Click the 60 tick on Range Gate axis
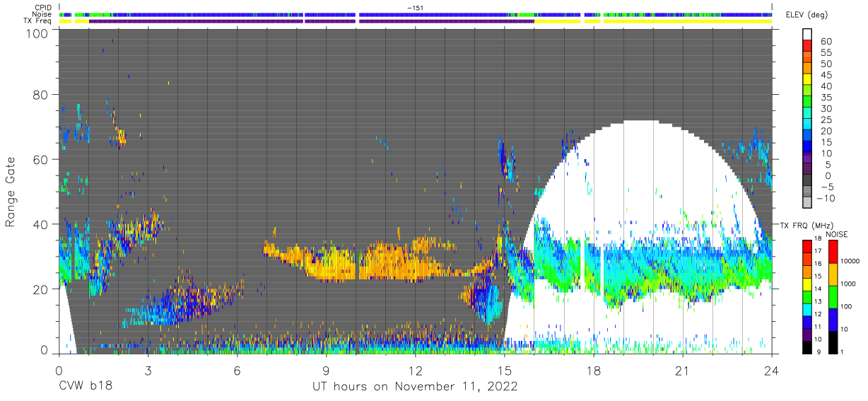This screenshot has width=868, height=401. pyautogui.click(x=41, y=159)
